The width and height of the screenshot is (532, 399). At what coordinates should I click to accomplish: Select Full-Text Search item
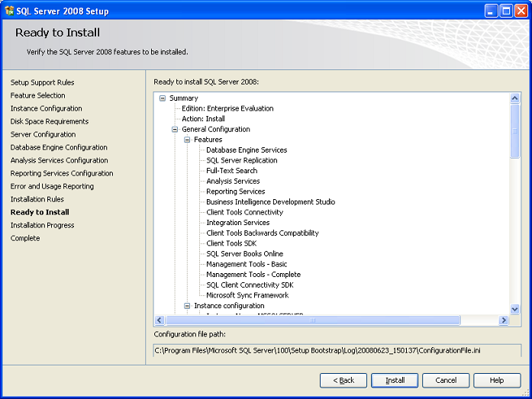pos(232,171)
